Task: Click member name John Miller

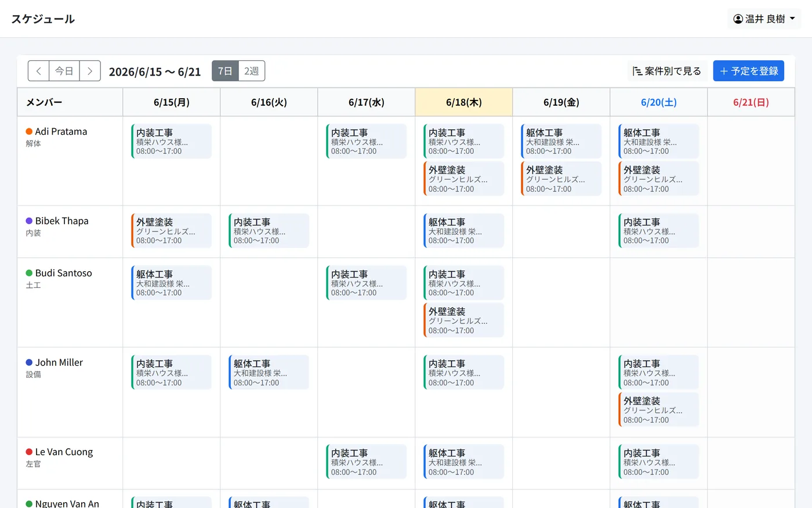Action: (59, 362)
